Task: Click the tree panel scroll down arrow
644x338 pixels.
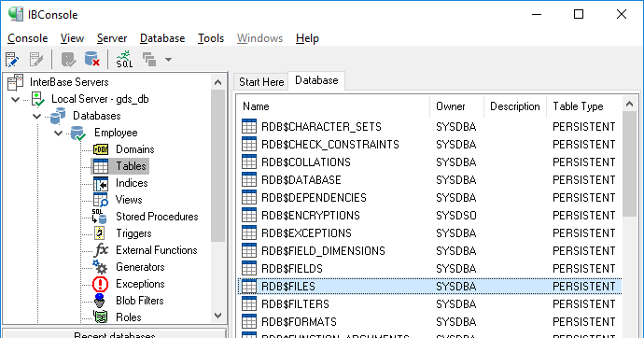Action: tap(218, 316)
